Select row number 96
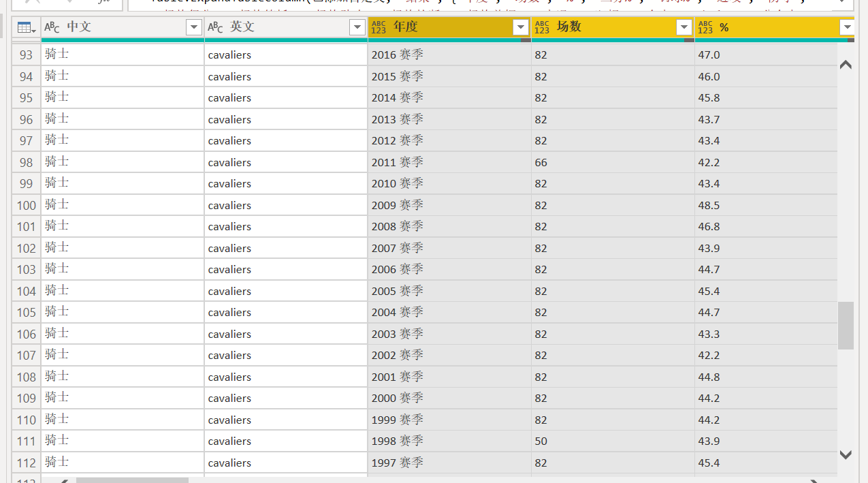868x483 pixels. click(27, 120)
